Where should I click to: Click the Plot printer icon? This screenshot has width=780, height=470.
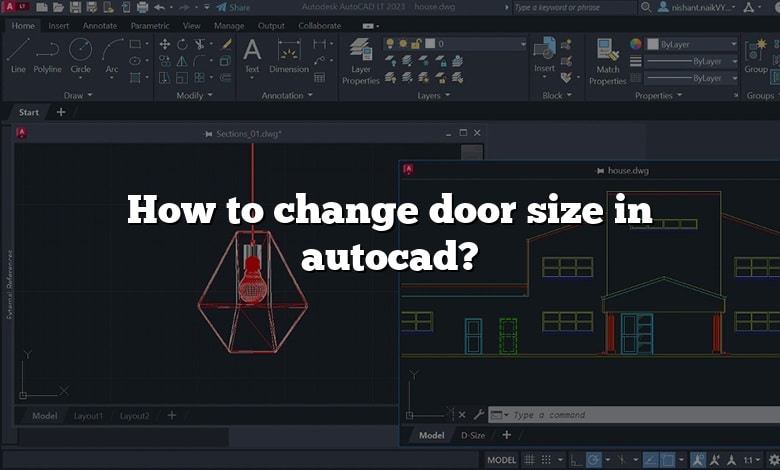[142, 7]
